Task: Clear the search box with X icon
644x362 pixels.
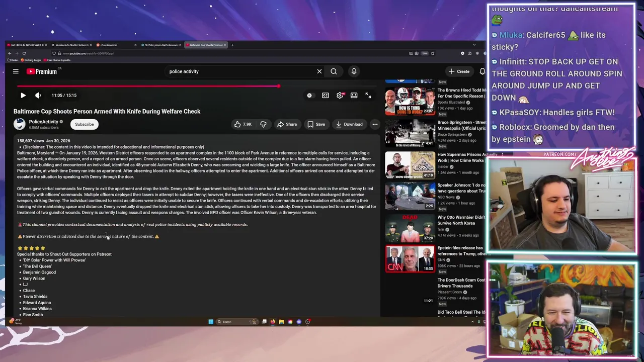Action: [319, 71]
